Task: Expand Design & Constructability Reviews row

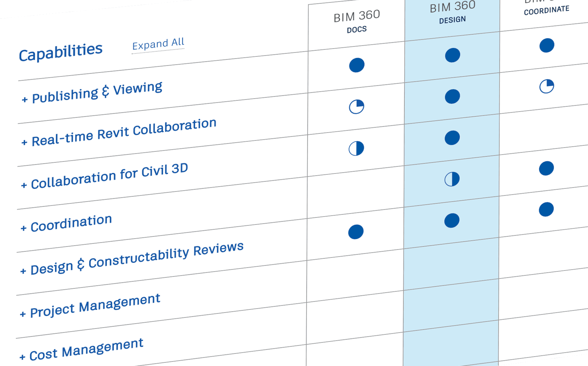Action: [x=132, y=258]
